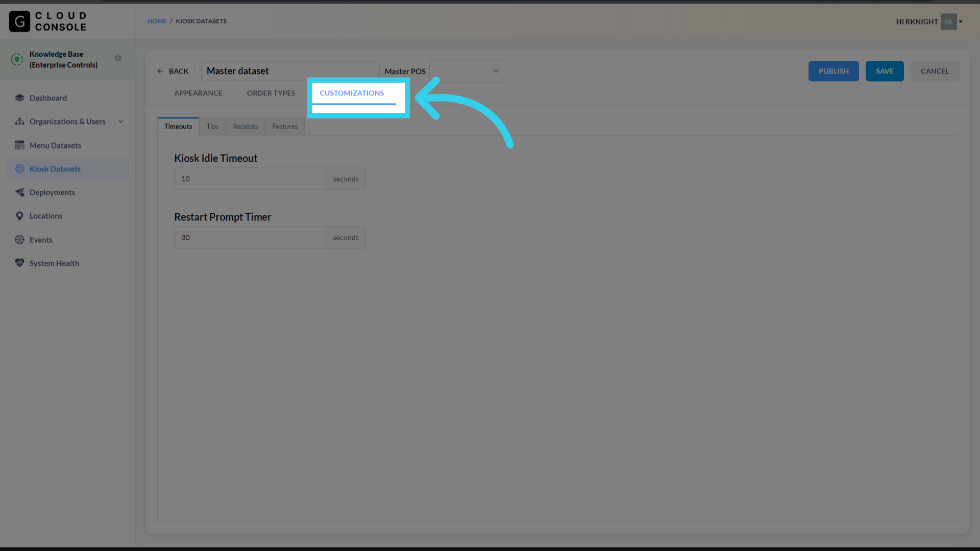Select the Timeouts sub-tab

[178, 127]
